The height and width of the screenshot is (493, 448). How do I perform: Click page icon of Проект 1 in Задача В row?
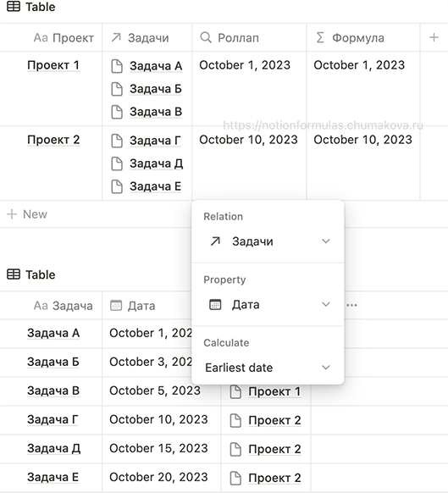(x=235, y=391)
